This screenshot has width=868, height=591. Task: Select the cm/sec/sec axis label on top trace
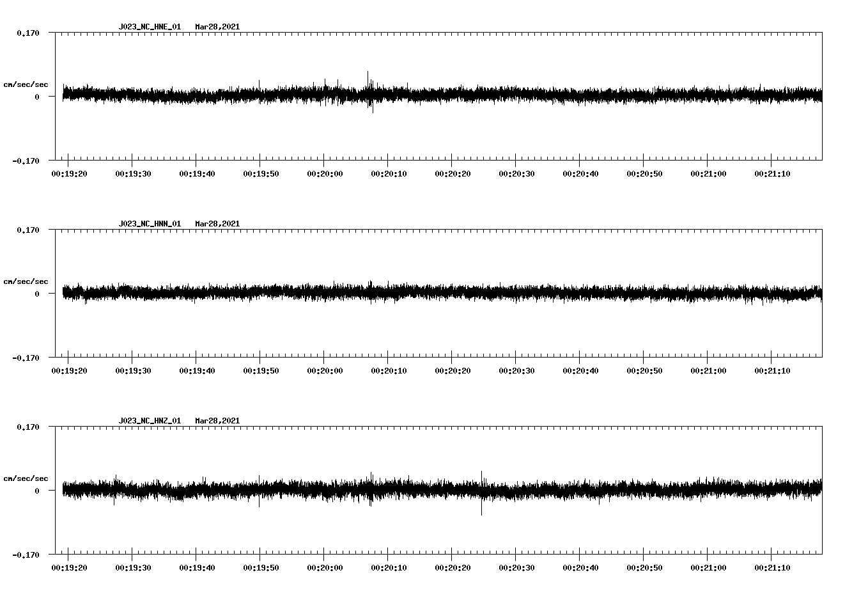(26, 84)
